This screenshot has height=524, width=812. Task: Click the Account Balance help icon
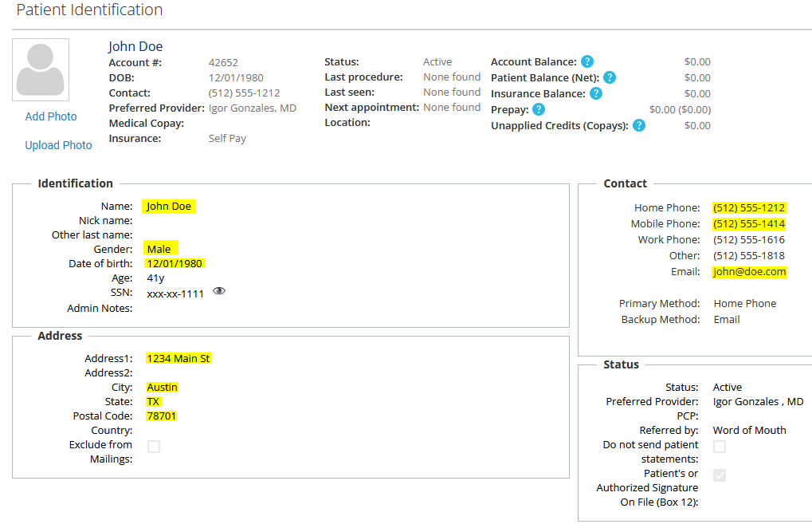[587, 61]
